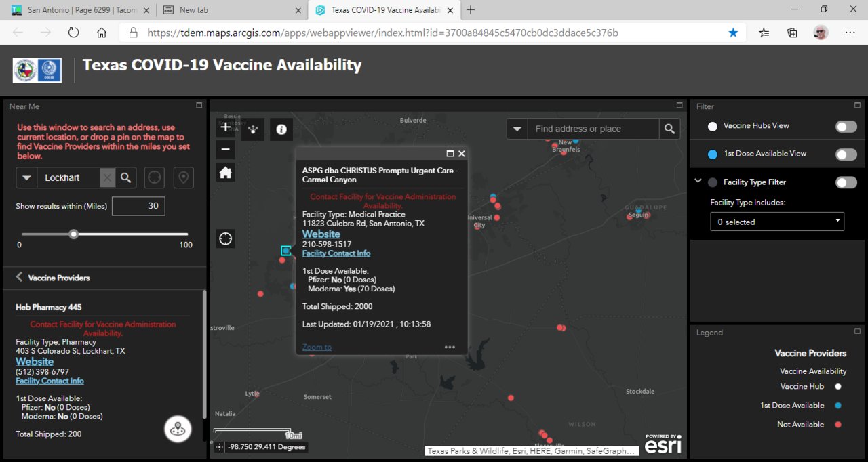
Task: Open Heb Pharmacy 445 Website link
Action: tap(35, 362)
